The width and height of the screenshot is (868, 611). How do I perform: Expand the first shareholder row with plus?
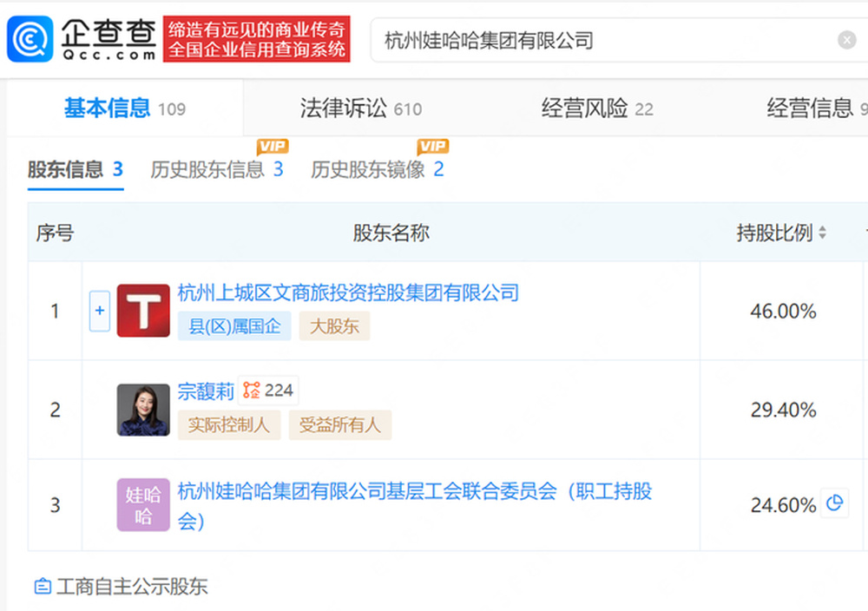click(100, 311)
